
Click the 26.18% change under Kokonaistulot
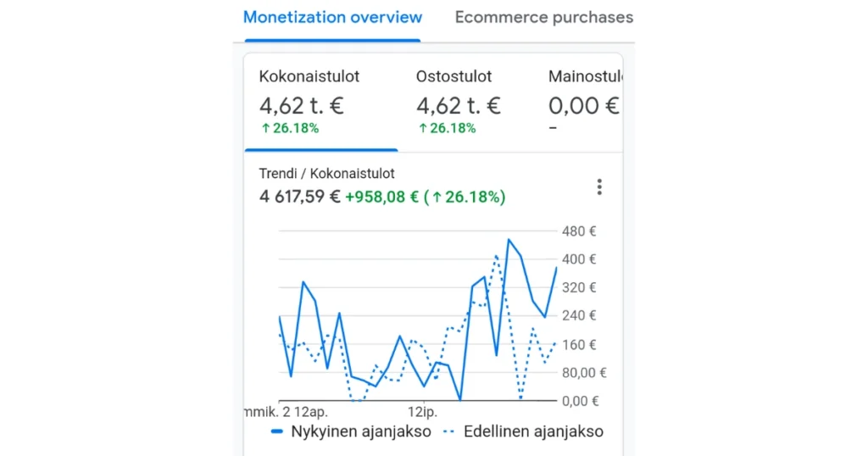[x=290, y=128]
